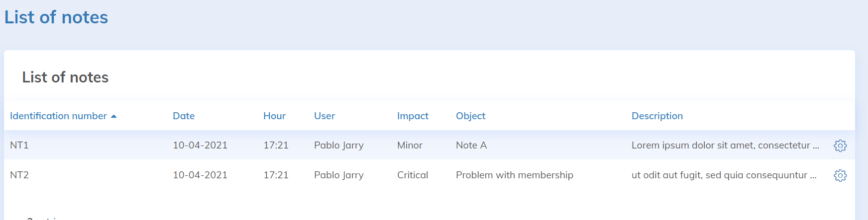Sort notes by the Date column
Viewport: 868px width, 220px height.
click(x=184, y=116)
